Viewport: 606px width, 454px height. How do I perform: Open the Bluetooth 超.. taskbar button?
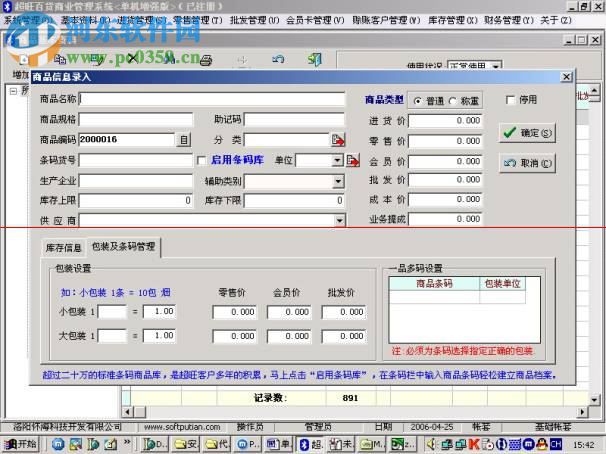[312, 445]
